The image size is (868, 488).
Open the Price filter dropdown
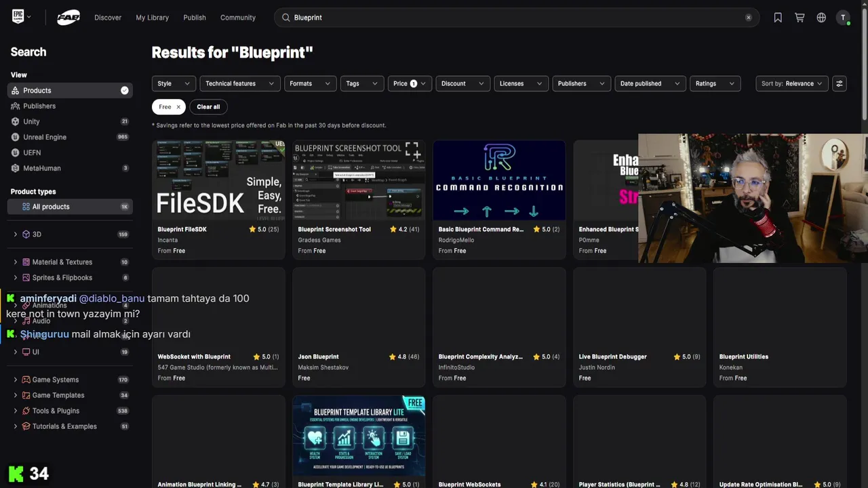[410, 83]
